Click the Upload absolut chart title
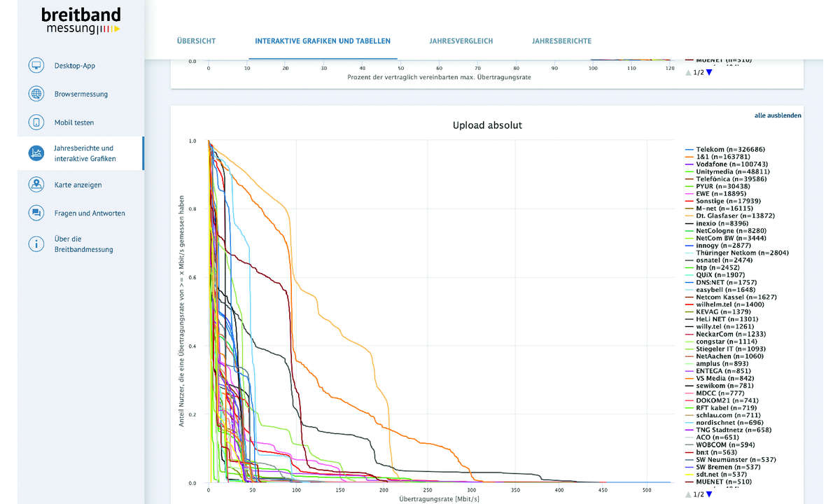The width and height of the screenshot is (840, 504). pyautogui.click(x=487, y=125)
